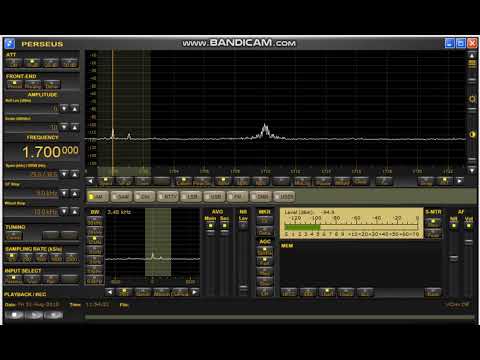480x360 pixels.
Task: Toggle the AF Vol mute indicator
Action: pos(469,226)
